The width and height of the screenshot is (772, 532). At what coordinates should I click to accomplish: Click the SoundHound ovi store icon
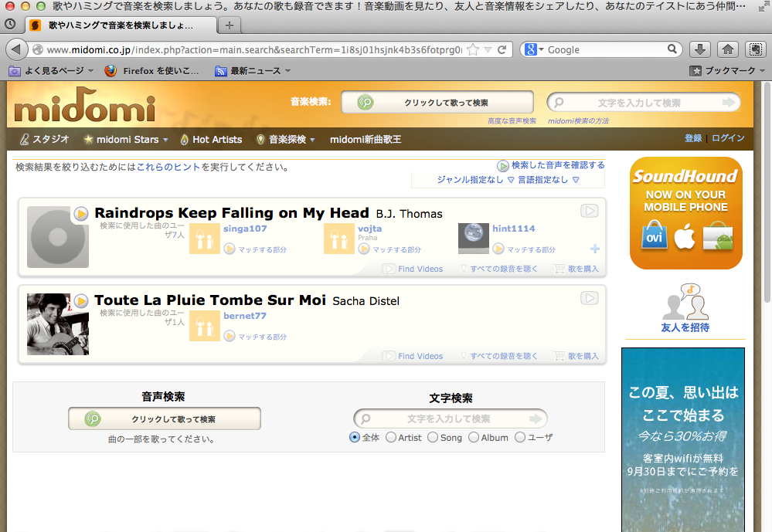(655, 235)
